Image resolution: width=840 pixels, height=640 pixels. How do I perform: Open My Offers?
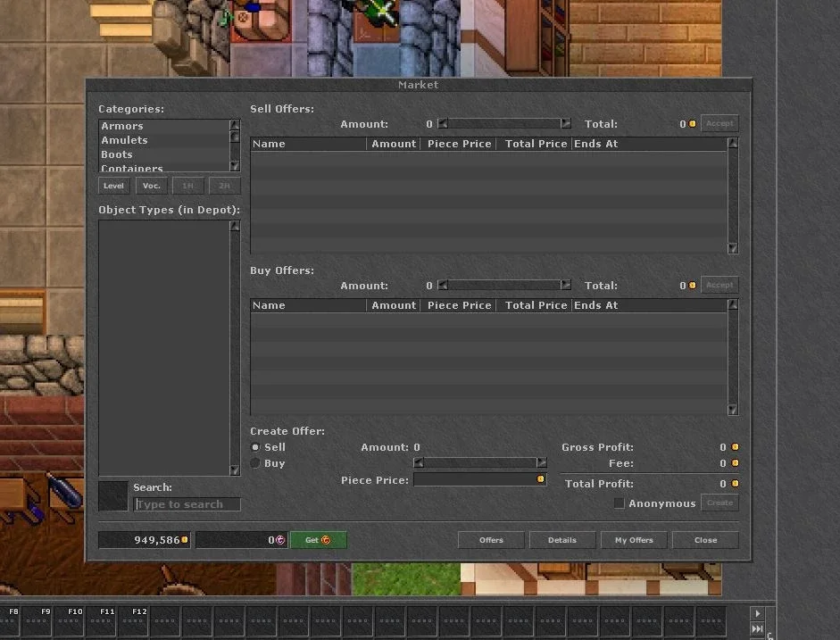click(634, 540)
